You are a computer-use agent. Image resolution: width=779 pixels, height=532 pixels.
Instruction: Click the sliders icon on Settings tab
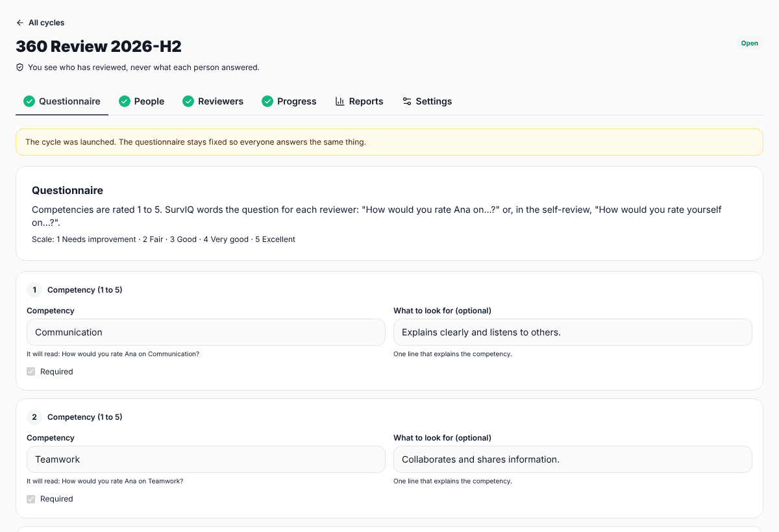[x=407, y=101]
